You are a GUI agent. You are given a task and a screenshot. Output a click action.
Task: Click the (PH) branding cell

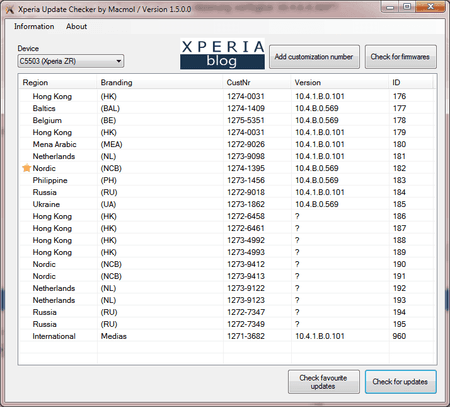(109, 180)
